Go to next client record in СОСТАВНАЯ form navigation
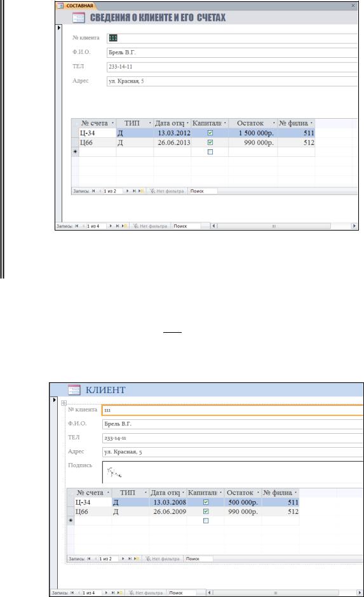 [111, 226]
